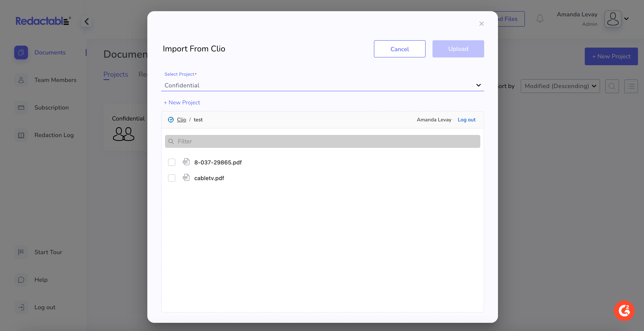The width and height of the screenshot is (644, 331).
Task: Expand the Amanda Levay account menu arrow
Action: coord(626,19)
